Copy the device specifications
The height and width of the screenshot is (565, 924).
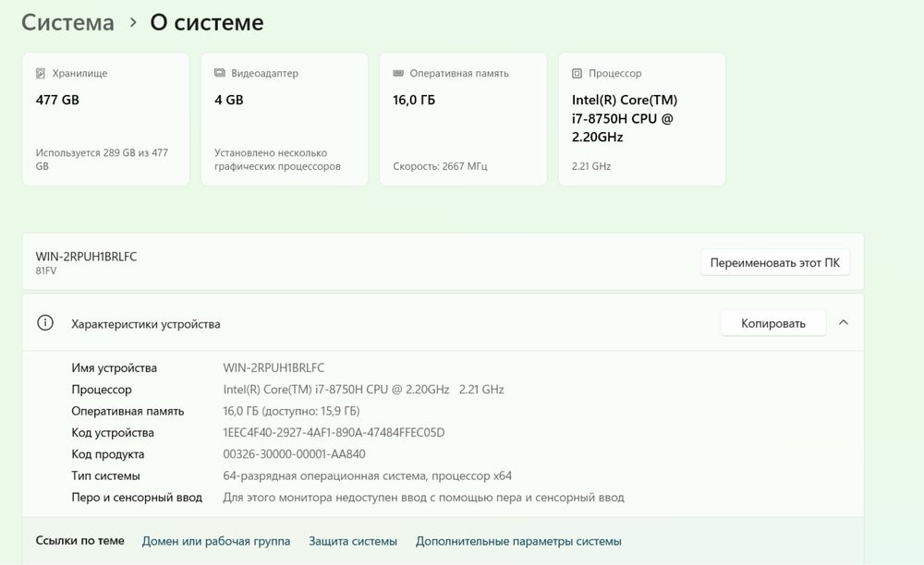tap(772, 323)
